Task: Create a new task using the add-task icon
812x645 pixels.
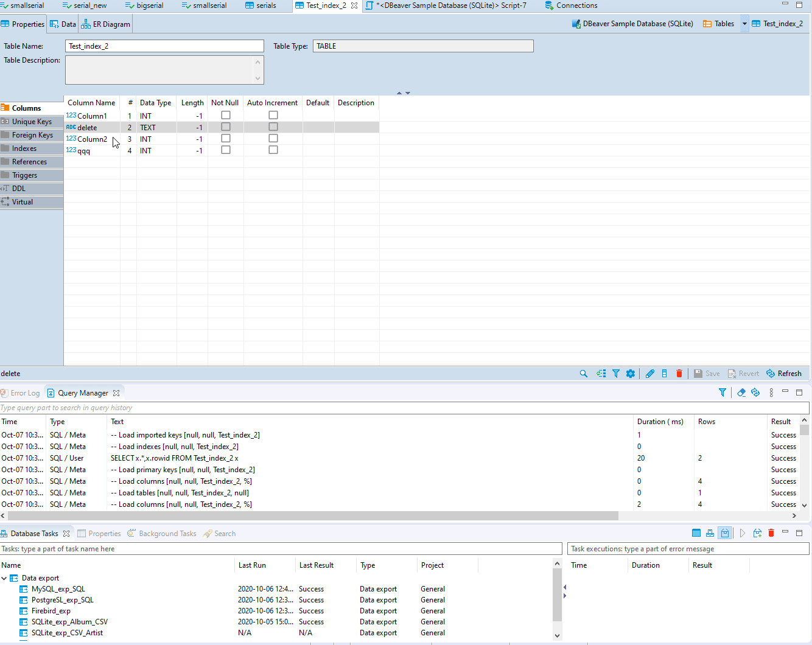Action: click(x=757, y=533)
